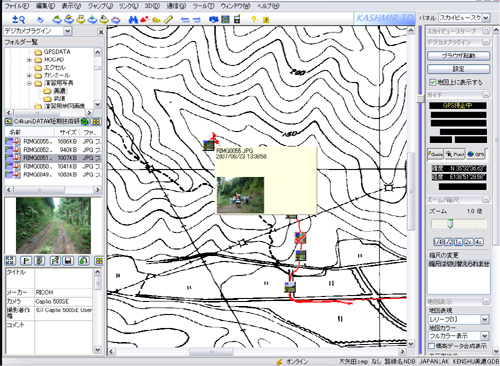
Task: Click the flag with question mark icon
Action: (x=55, y=261)
